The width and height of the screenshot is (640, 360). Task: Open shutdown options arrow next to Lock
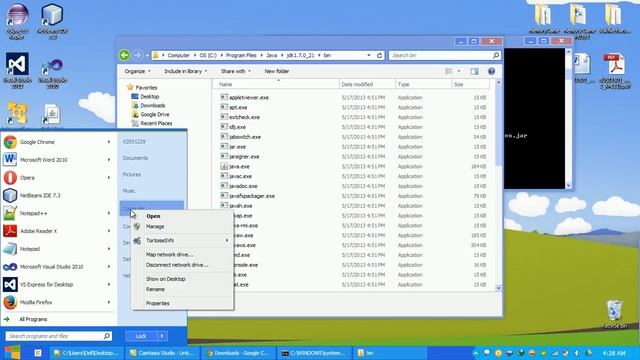click(162, 336)
